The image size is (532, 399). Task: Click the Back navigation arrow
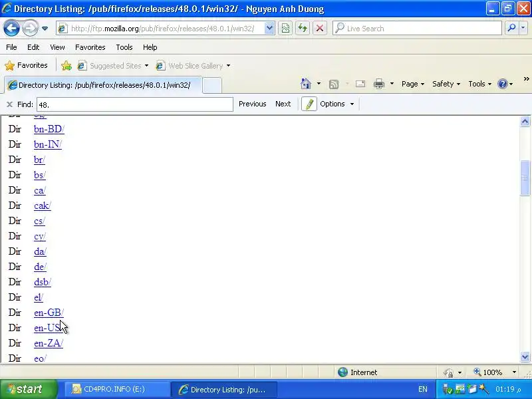pyautogui.click(x=11, y=29)
